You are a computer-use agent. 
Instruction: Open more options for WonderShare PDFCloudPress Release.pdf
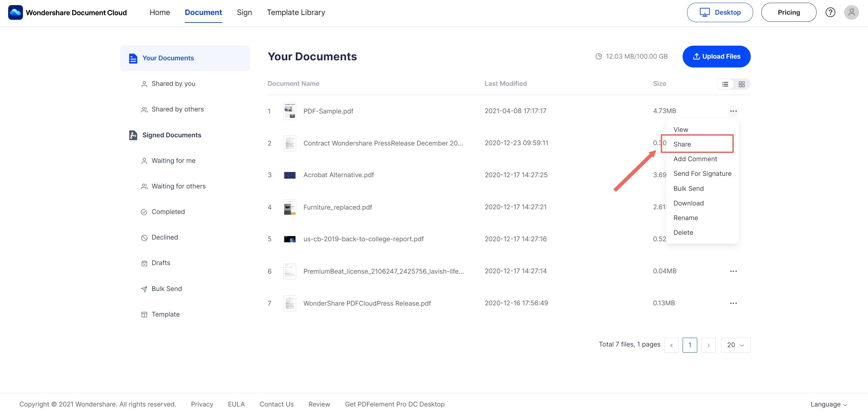pyautogui.click(x=733, y=303)
